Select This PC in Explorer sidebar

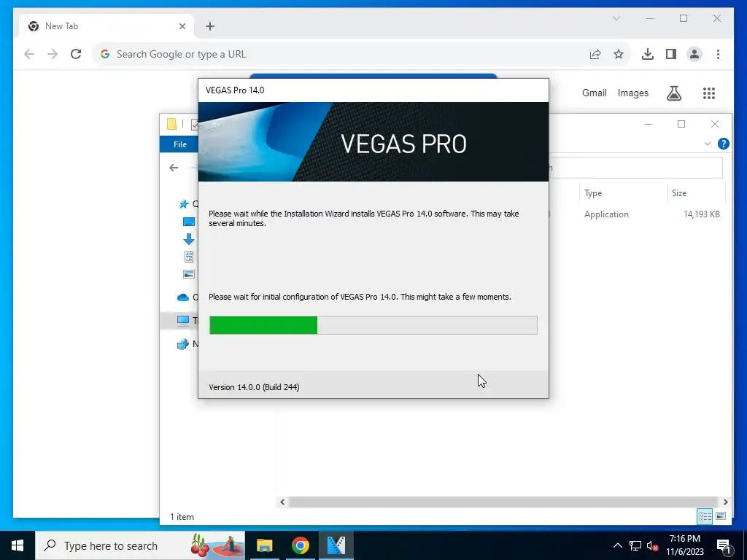(x=183, y=320)
